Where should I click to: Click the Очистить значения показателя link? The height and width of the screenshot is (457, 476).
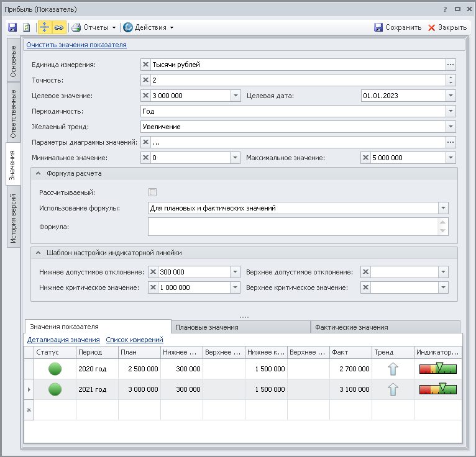tap(76, 45)
